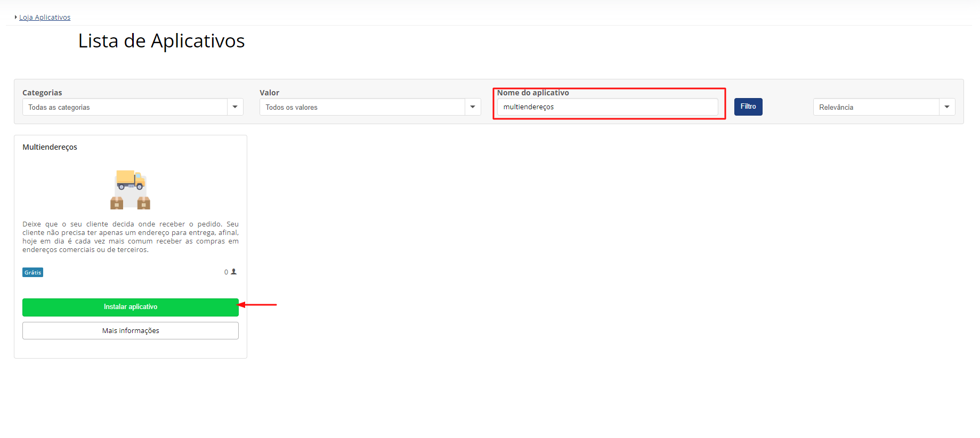Click the Grátis price badge

(x=33, y=272)
